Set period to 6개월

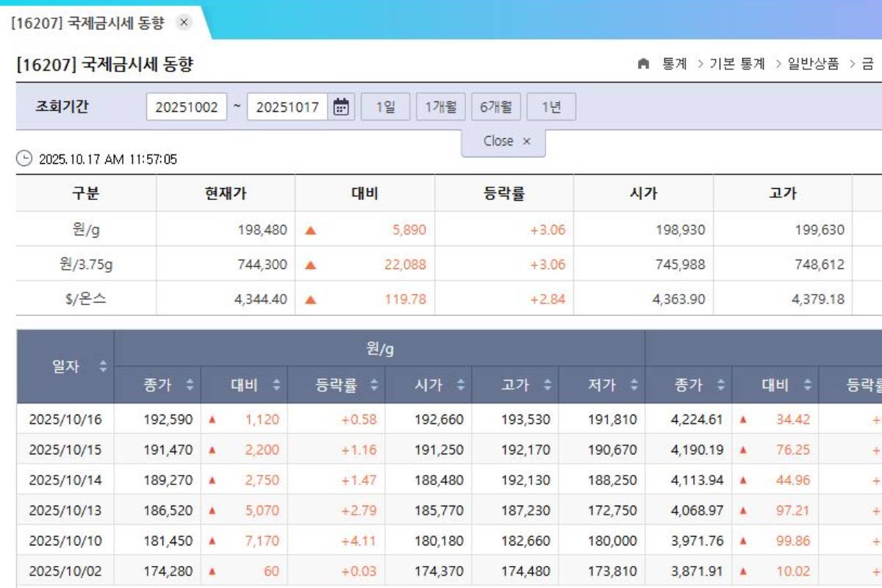496,107
